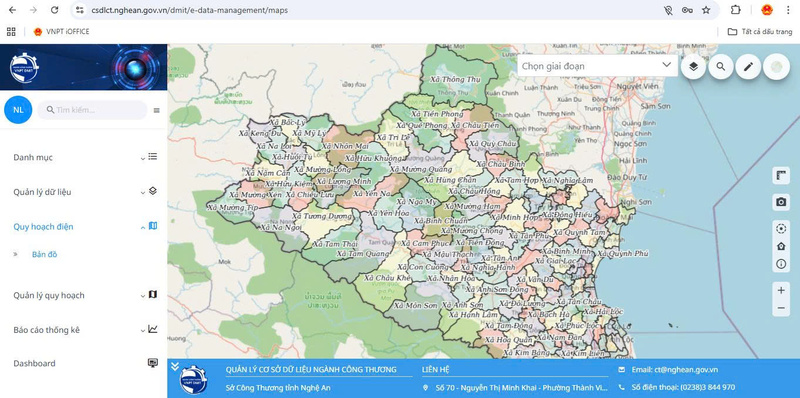The image size is (800, 398).
Task: Click the Xã Quế Phong map label
Action: click(421, 126)
